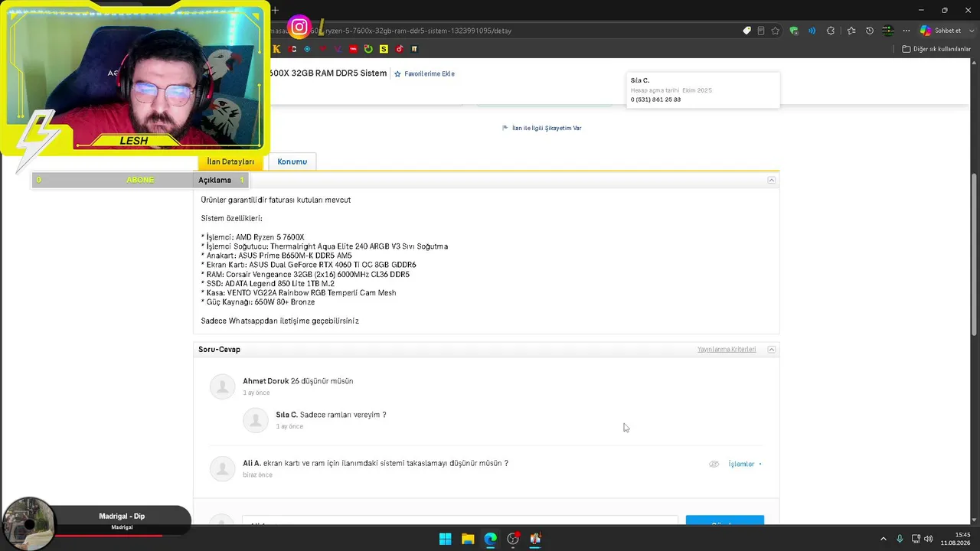Seek in the Madrigal - Dip red progress bar
Screen dimensions: 980x551
121,535
